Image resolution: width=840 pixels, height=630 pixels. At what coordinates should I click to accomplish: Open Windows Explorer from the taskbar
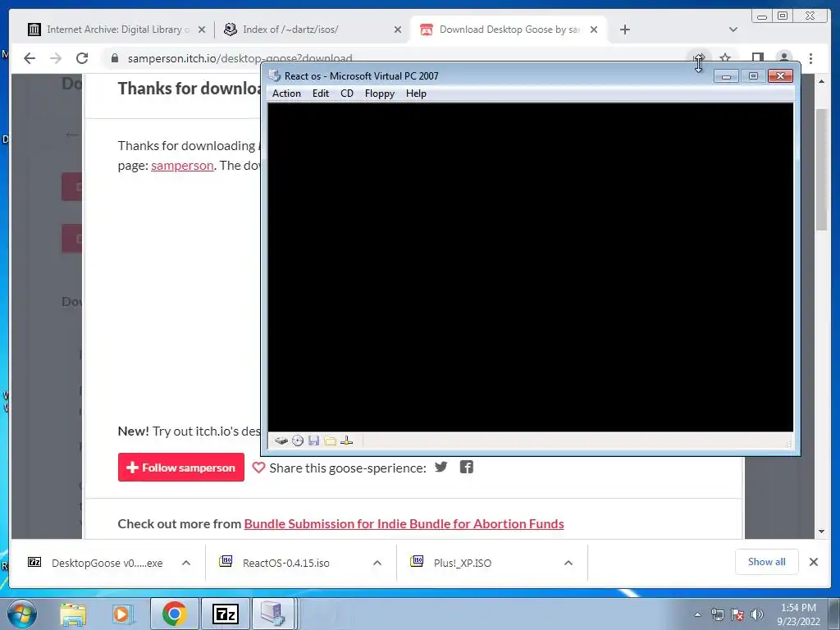(x=73, y=614)
